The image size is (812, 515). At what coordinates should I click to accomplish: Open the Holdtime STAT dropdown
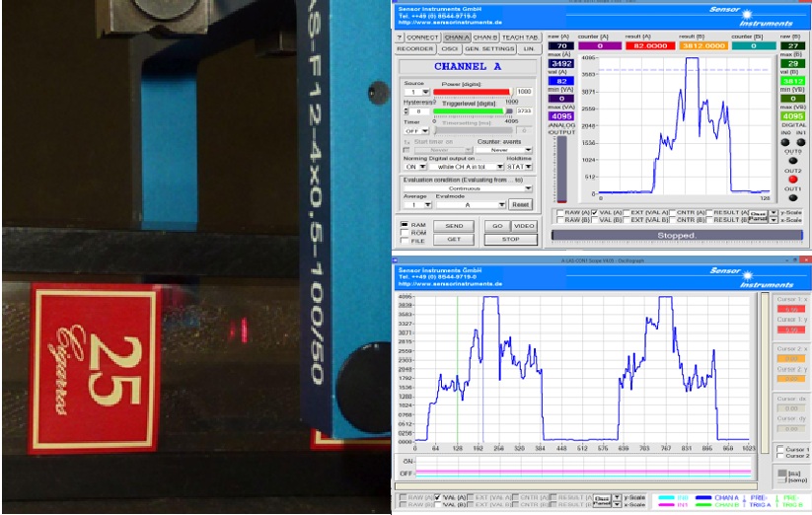pyautogui.click(x=519, y=167)
